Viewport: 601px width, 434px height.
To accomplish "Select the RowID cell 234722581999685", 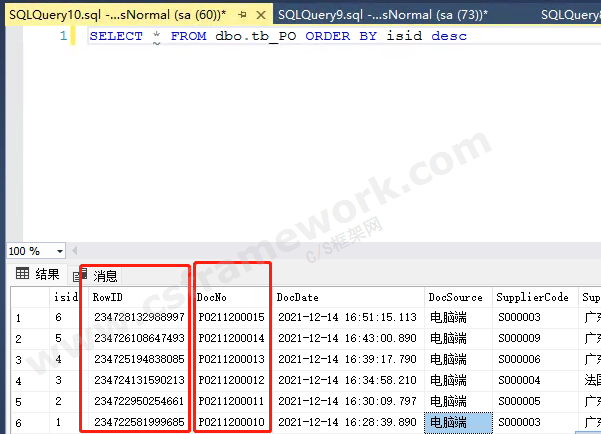I will pyautogui.click(x=139, y=422).
